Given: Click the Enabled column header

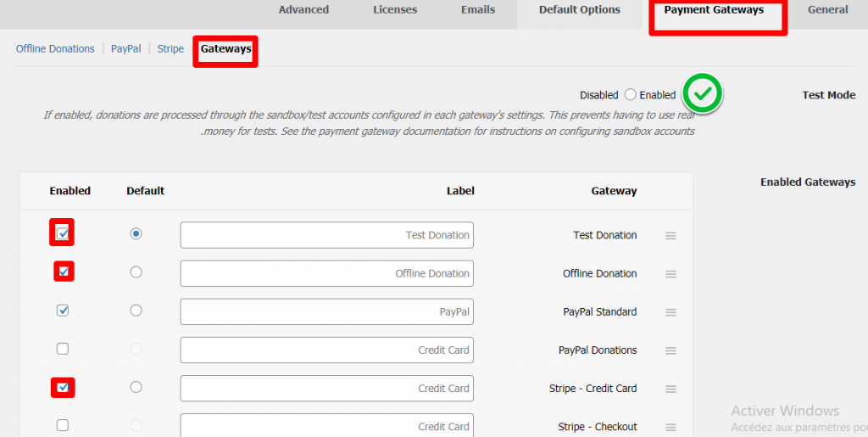Looking at the screenshot, I should [70, 191].
